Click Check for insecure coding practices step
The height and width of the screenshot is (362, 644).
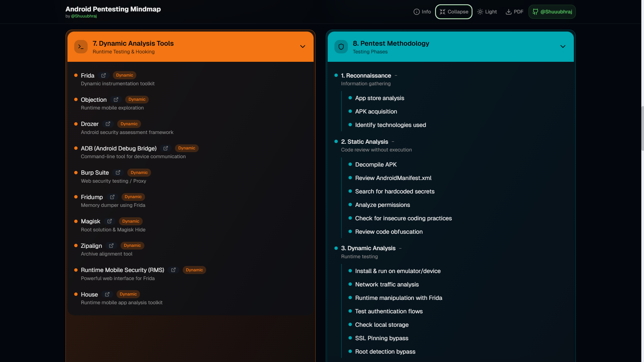(x=403, y=218)
